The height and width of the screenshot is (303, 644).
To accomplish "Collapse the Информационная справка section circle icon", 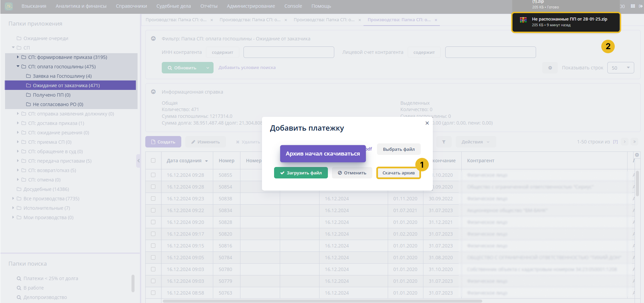I will [x=153, y=92].
